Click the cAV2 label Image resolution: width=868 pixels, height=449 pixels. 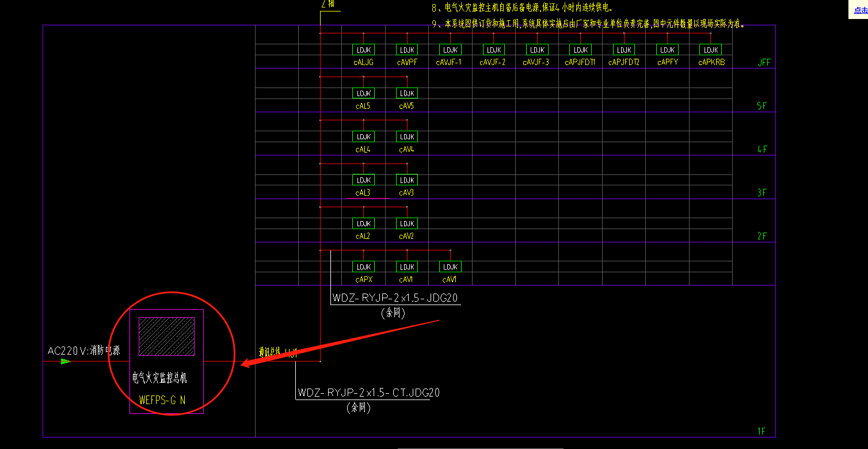point(406,236)
